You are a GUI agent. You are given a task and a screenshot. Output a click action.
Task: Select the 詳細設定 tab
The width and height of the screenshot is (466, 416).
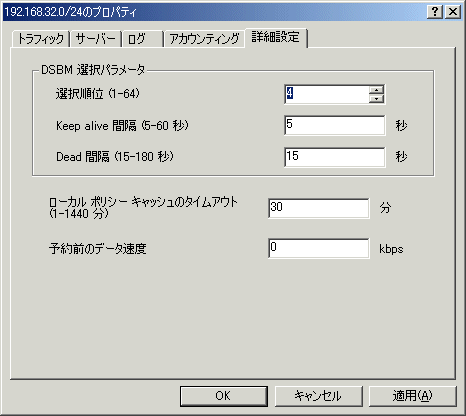pyautogui.click(x=276, y=37)
